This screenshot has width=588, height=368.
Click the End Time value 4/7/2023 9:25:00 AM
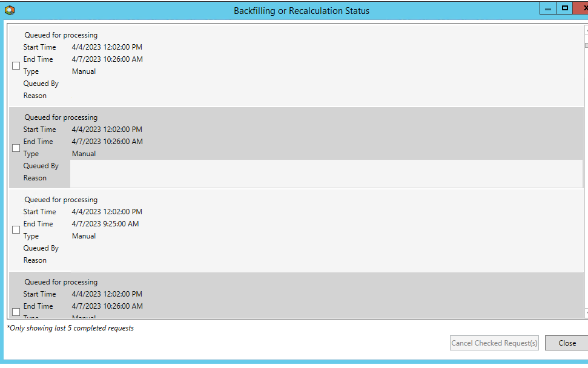tap(105, 224)
